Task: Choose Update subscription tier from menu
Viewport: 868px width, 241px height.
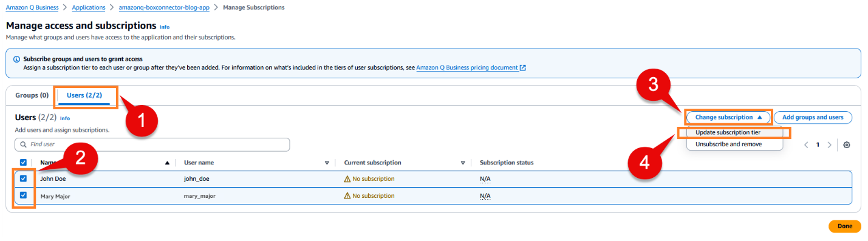Action: tap(728, 132)
